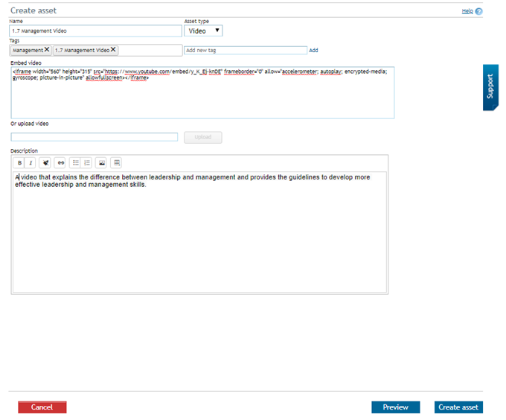506x420 pixels.
Task: Remove the 1.7 Management Video tag
Action: pyautogui.click(x=113, y=50)
